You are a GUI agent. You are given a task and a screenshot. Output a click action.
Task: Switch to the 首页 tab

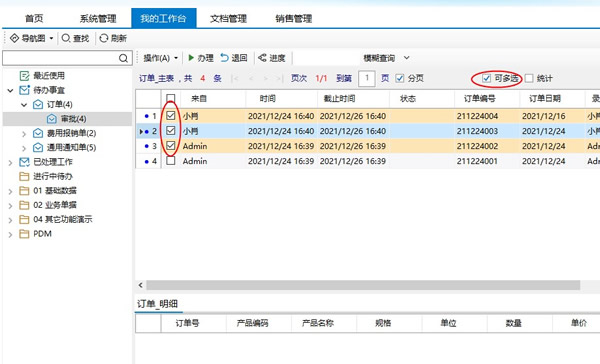point(34,18)
